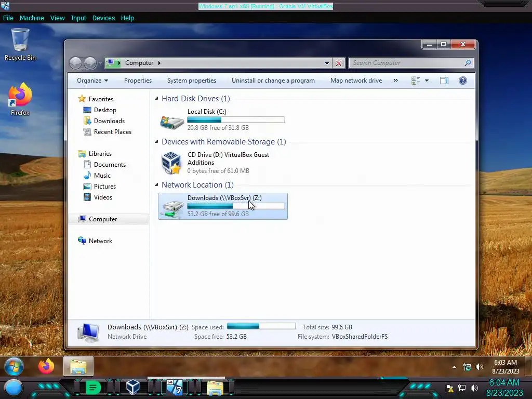Click Properties in the Explorer toolbar

138,81
